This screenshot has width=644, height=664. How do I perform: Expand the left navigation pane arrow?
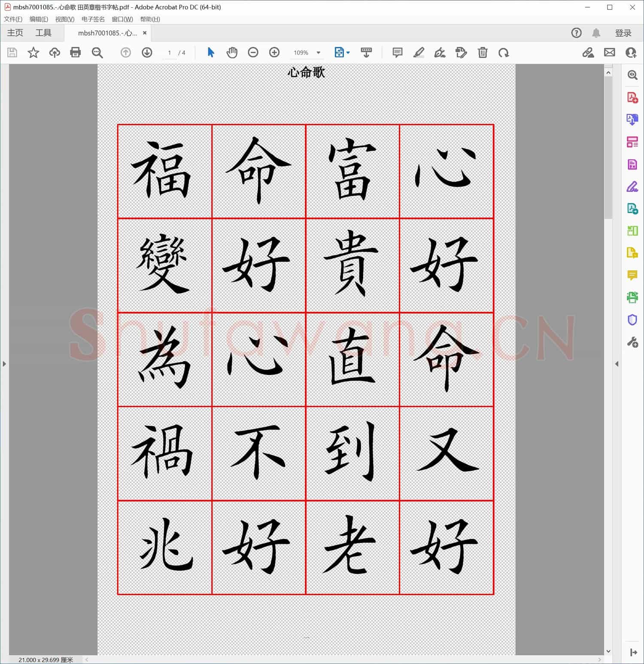4,363
